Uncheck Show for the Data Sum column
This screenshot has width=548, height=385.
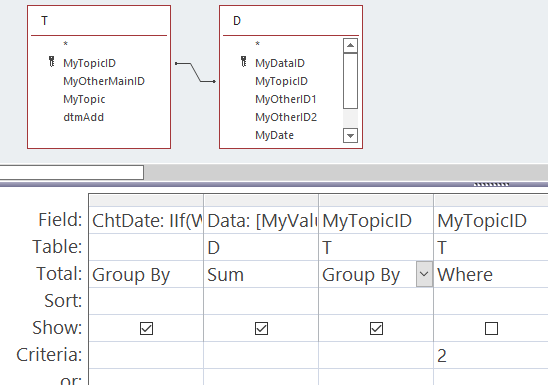coord(261,328)
